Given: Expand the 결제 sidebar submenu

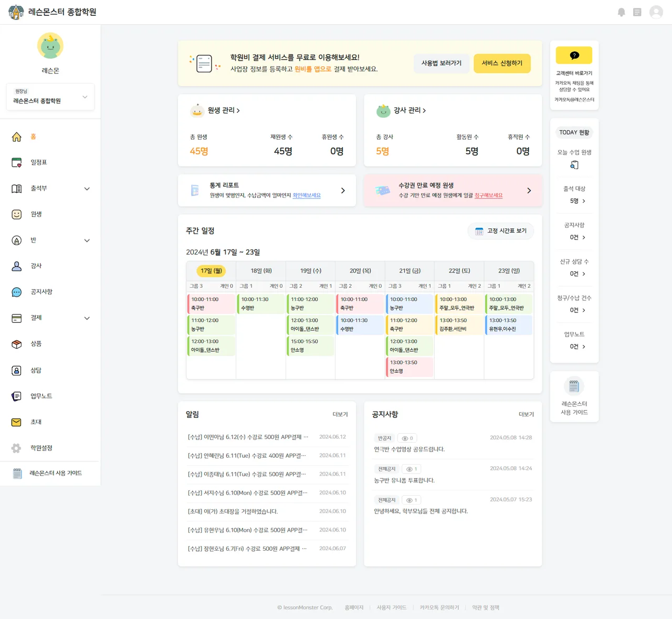Looking at the screenshot, I should tap(50, 318).
